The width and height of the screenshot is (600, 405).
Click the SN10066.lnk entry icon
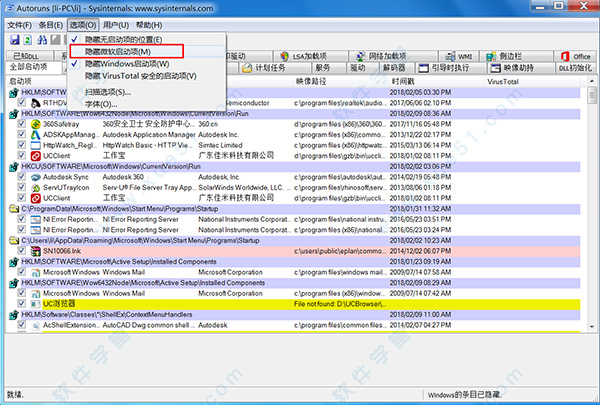(x=36, y=251)
